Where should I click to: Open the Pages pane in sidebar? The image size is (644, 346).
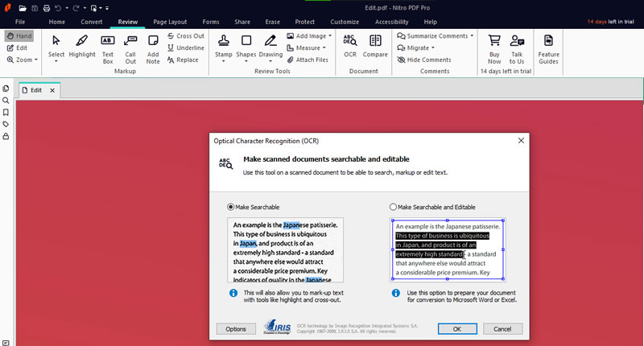point(6,89)
